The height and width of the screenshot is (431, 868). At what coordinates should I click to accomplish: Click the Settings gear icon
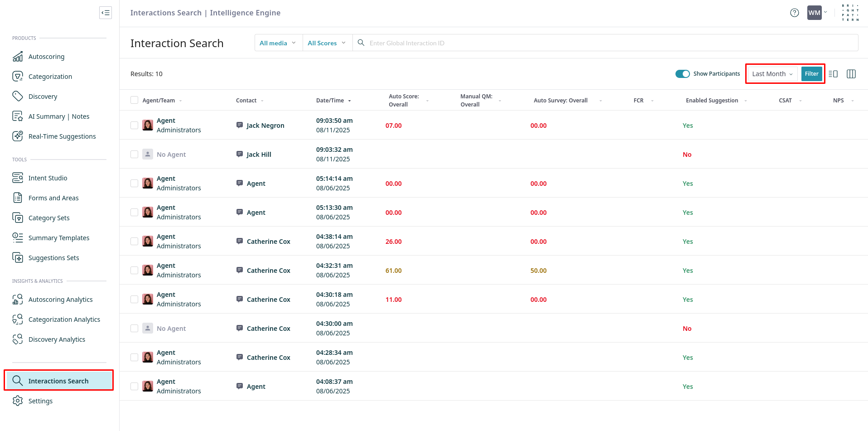(x=18, y=401)
